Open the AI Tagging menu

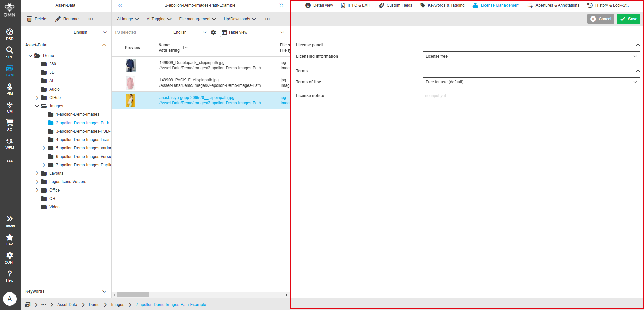159,19
